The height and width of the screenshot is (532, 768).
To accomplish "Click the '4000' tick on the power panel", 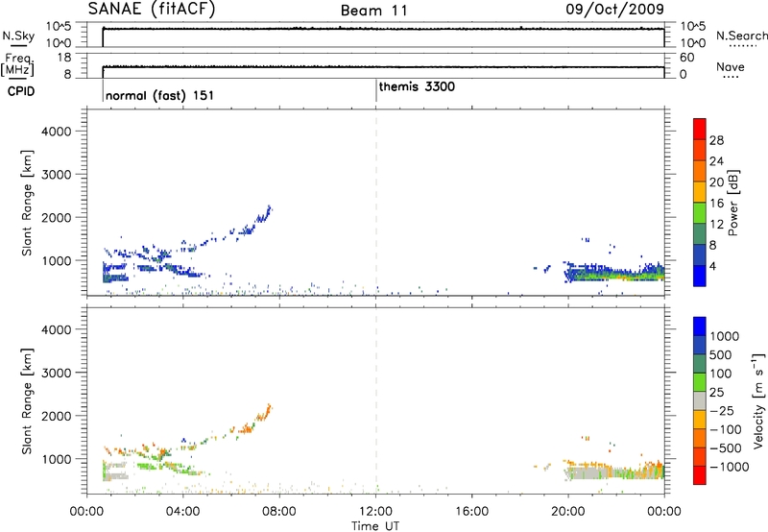I will pos(56,132).
